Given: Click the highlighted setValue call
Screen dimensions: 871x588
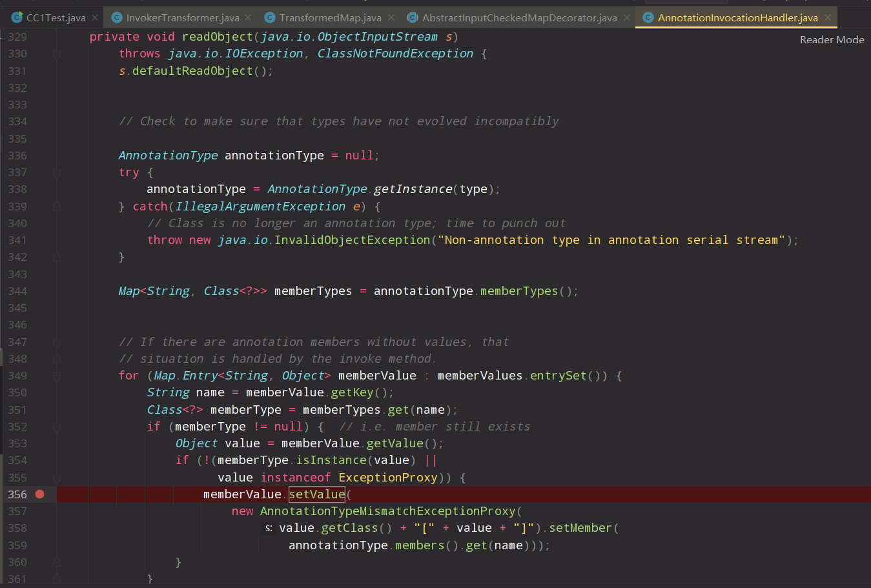Looking at the screenshot, I should (x=317, y=494).
